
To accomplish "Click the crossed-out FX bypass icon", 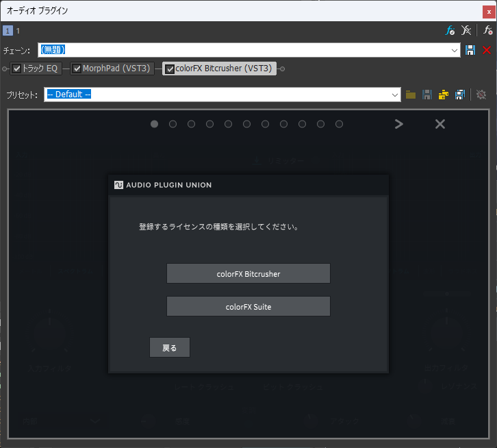I will tap(466, 30).
